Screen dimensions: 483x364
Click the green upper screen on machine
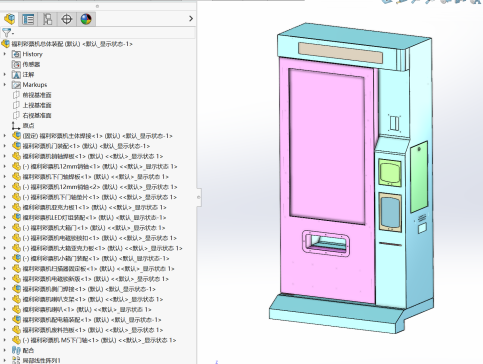390,172
